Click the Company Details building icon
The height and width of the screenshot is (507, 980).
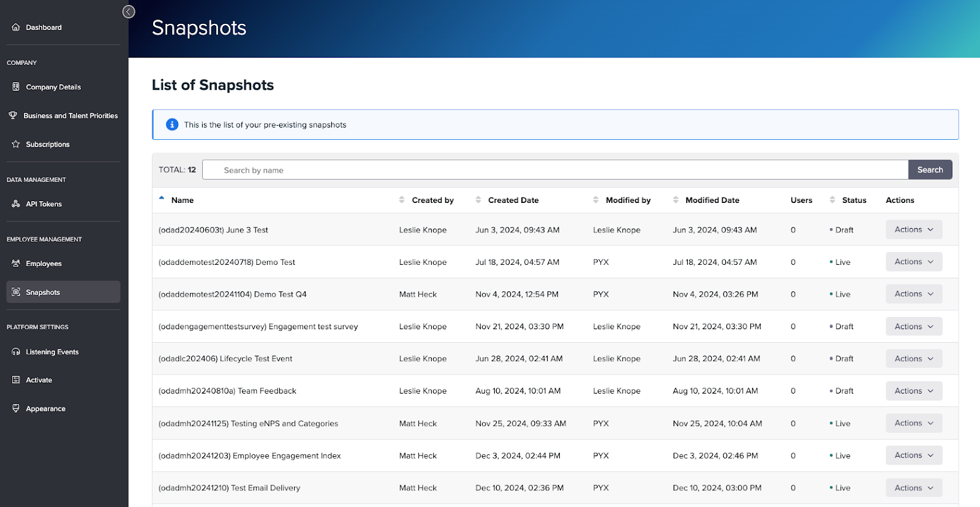pos(16,86)
